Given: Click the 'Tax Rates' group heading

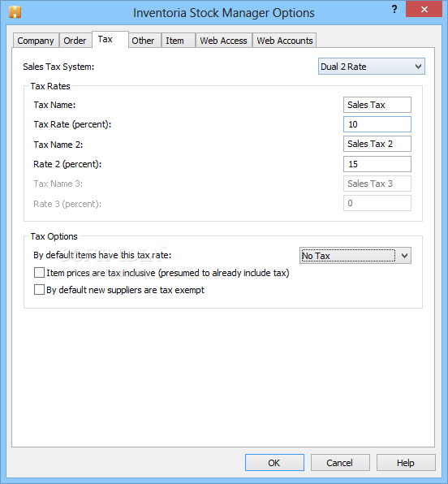Looking at the screenshot, I should click(x=50, y=86).
